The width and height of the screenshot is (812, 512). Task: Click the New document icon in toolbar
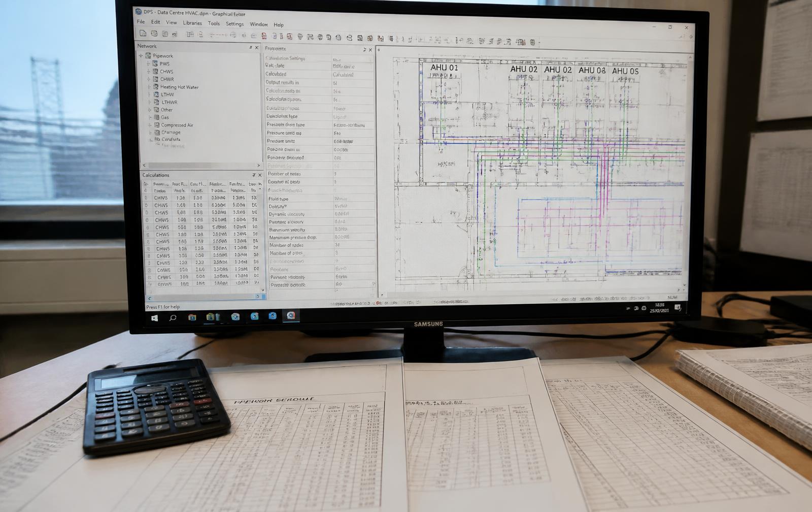[143, 34]
